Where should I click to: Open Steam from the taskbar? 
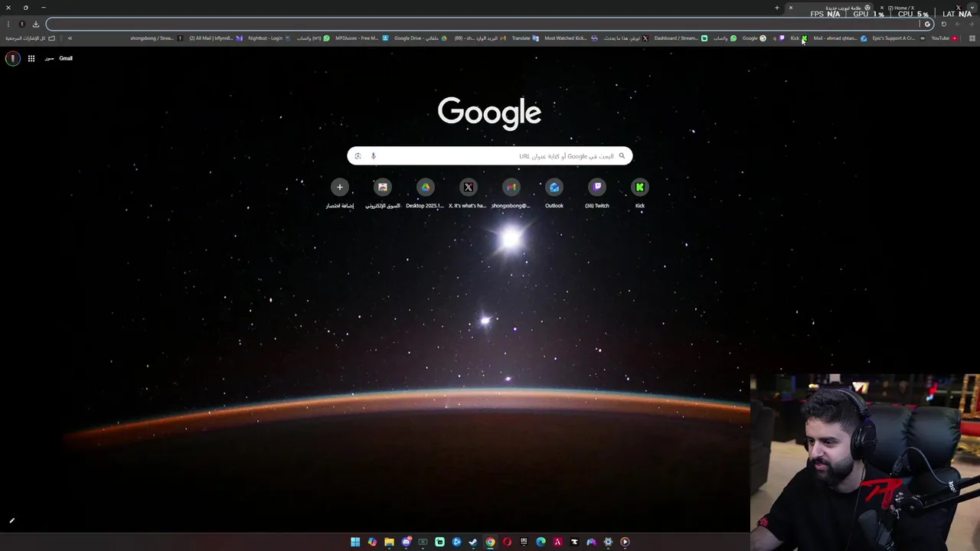(x=473, y=542)
